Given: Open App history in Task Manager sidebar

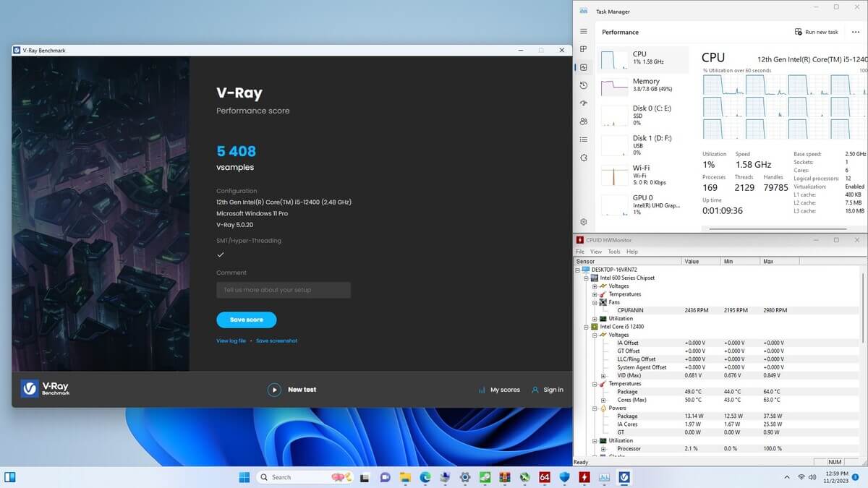Looking at the screenshot, I should point(584,85).
